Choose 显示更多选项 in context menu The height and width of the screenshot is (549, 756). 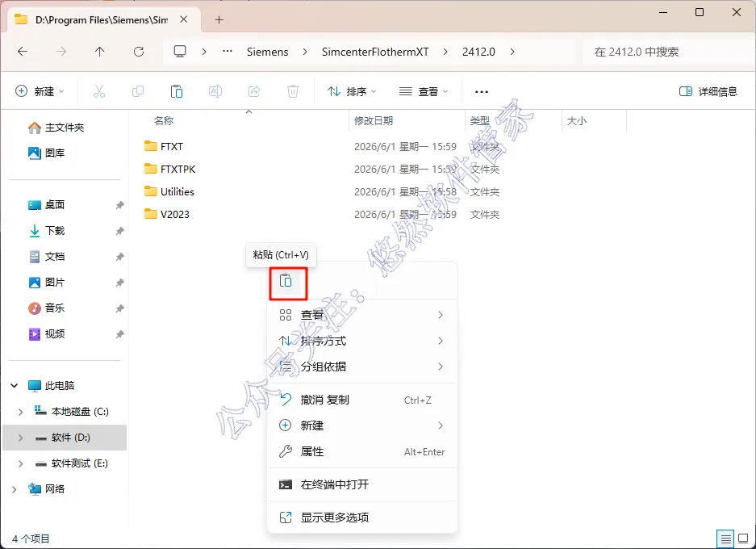(361, 518)
